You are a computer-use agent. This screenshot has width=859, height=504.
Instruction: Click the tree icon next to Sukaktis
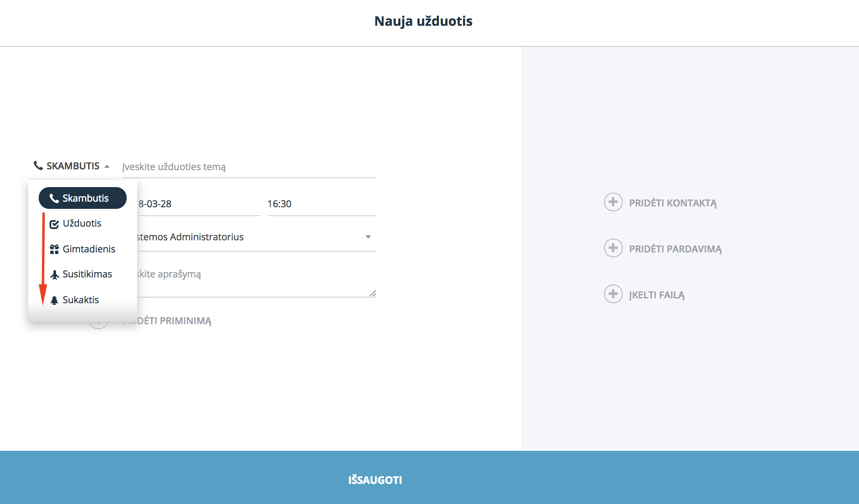[54, 300]
